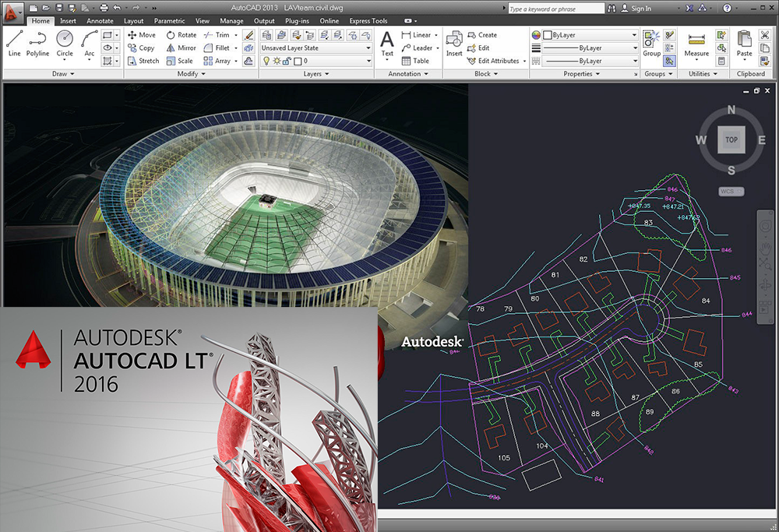Image resolution: width=779 pixels, height=532 pixels.
Task: Select the Erase tool icon
Action: pyautogui.click(x=249, y=35)
